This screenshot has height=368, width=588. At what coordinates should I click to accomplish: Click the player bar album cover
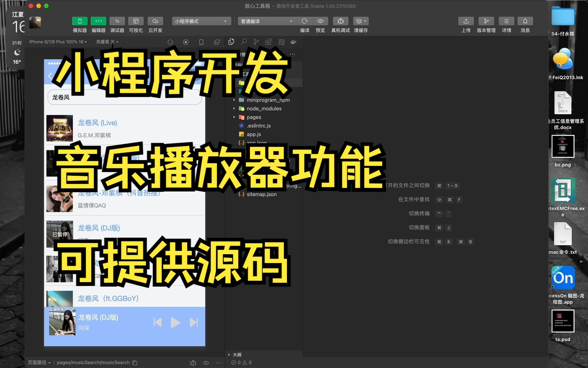point(62,322)
